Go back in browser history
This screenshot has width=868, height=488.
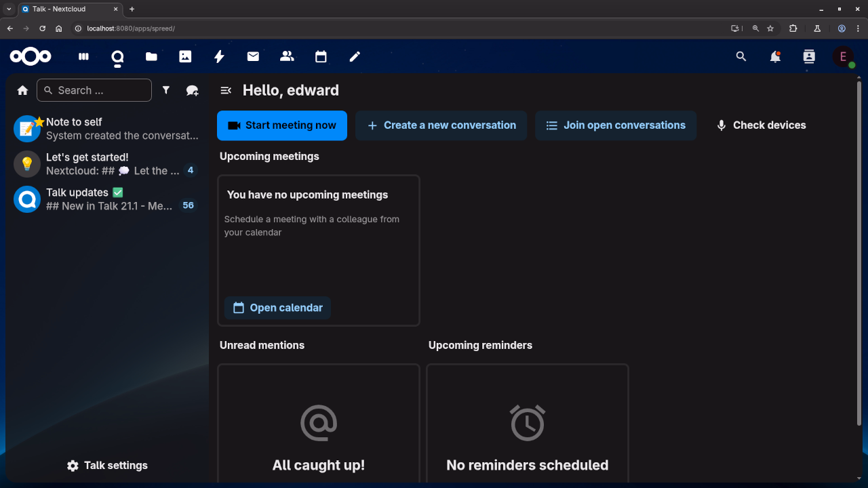pyautogui.click(x=9, y=28)
